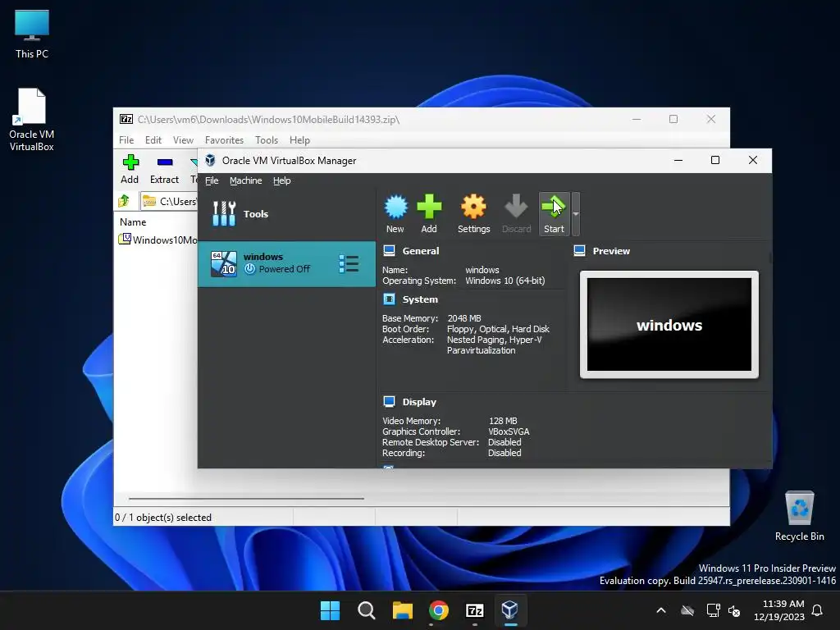Click the 7-Zip taskbar icon
840x630 pixels.
(x=475, y=610)
